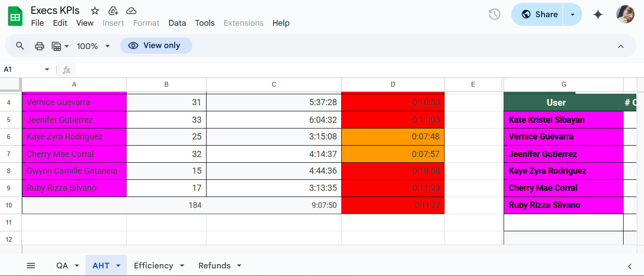Click the View only mode button
Screen dimensions: 644x276
(x=156, y=46)
